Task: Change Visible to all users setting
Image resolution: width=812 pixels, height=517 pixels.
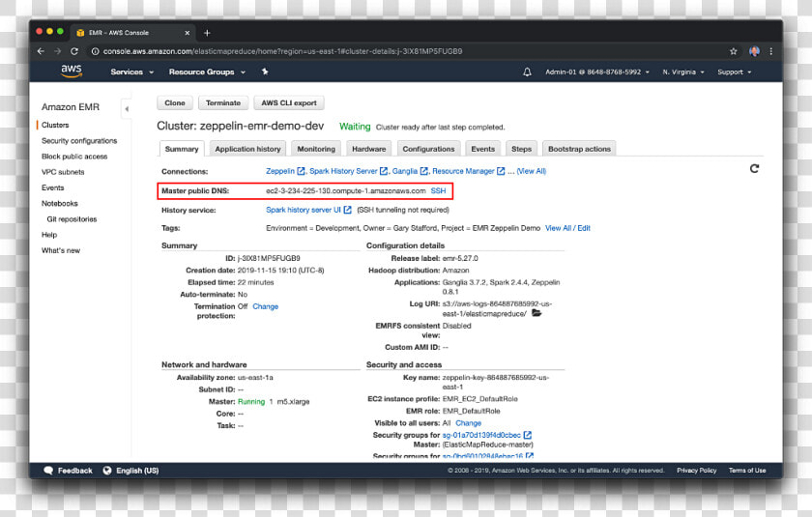Action: click(x=468, y=423)
